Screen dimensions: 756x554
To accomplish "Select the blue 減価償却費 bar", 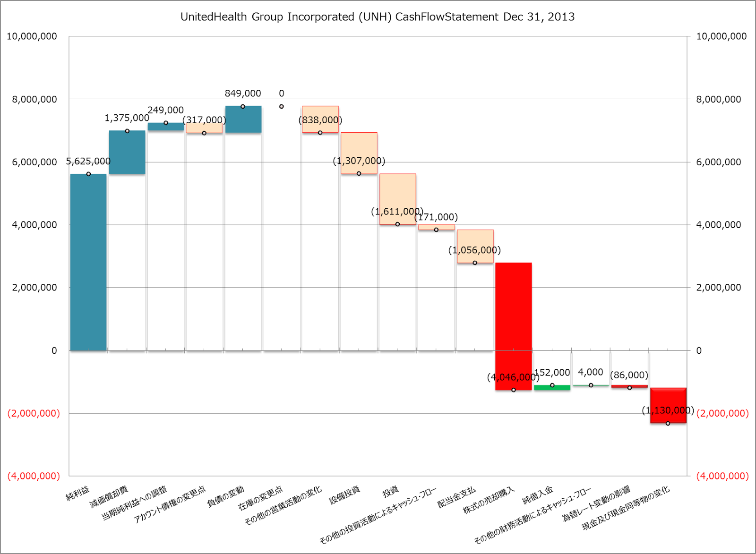I will click(127, 152).
